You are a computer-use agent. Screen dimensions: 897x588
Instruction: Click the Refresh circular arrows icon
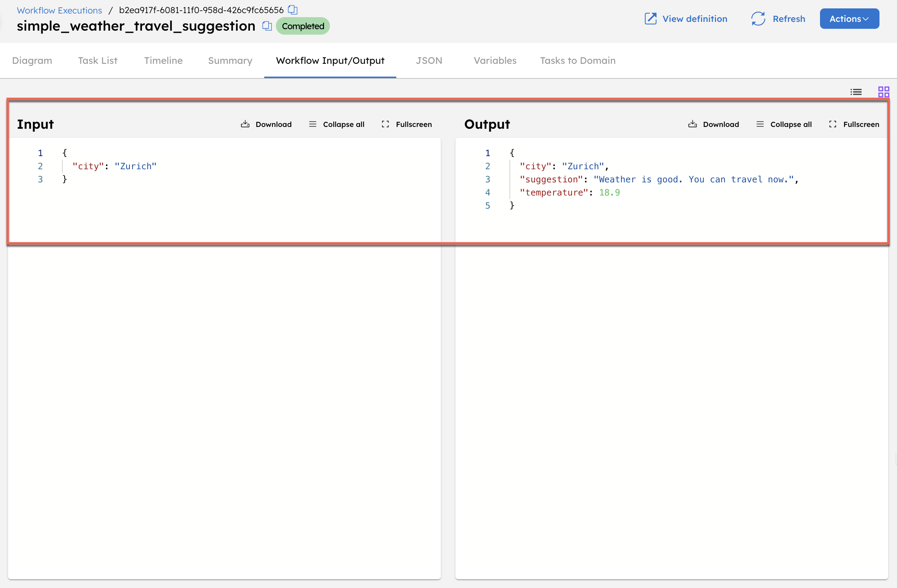point(758,19)
